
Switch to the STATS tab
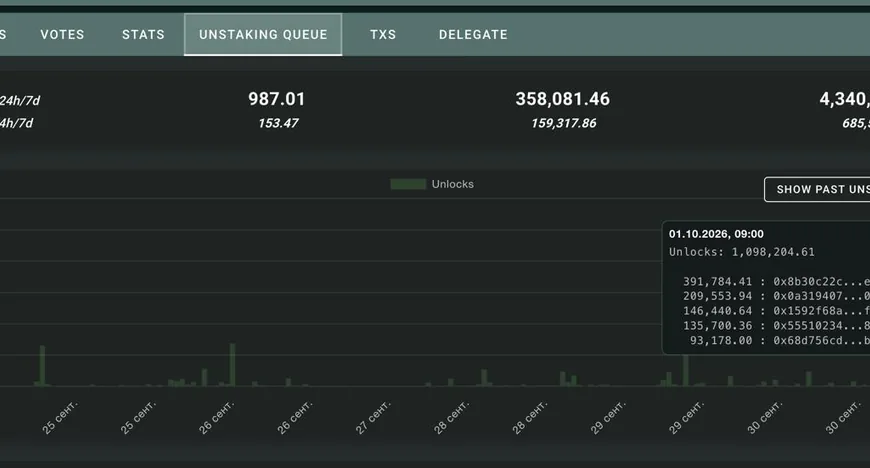143,34
